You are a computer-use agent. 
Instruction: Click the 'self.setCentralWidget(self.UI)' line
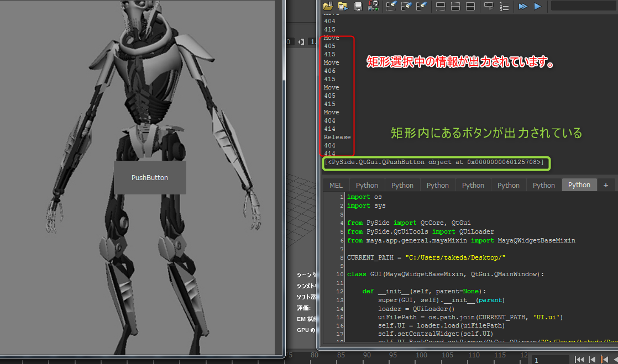tap(436, 334)
